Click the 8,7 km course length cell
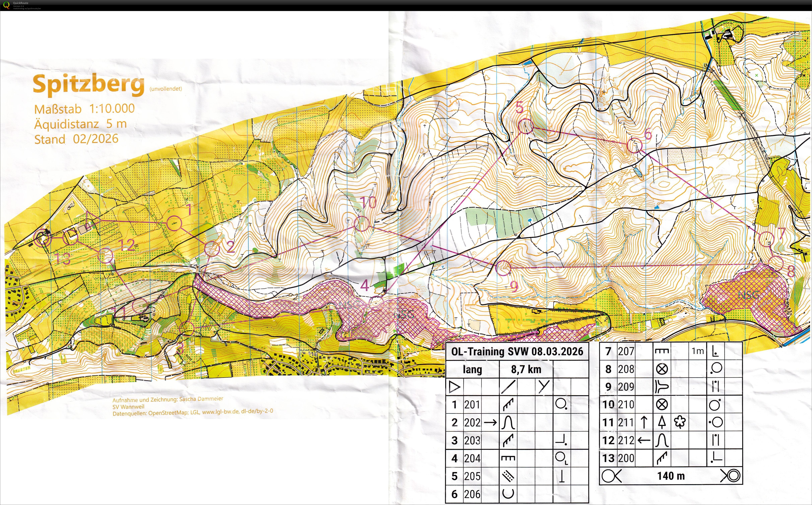The image size is (812, 505). [x=526, y=369]
